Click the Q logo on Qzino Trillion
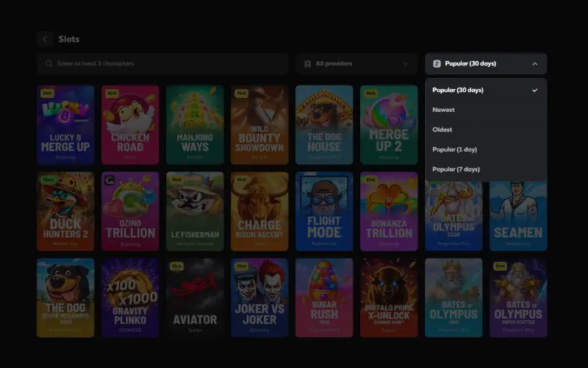This screenshot has height=368, width=588. [x=110, y=180]
